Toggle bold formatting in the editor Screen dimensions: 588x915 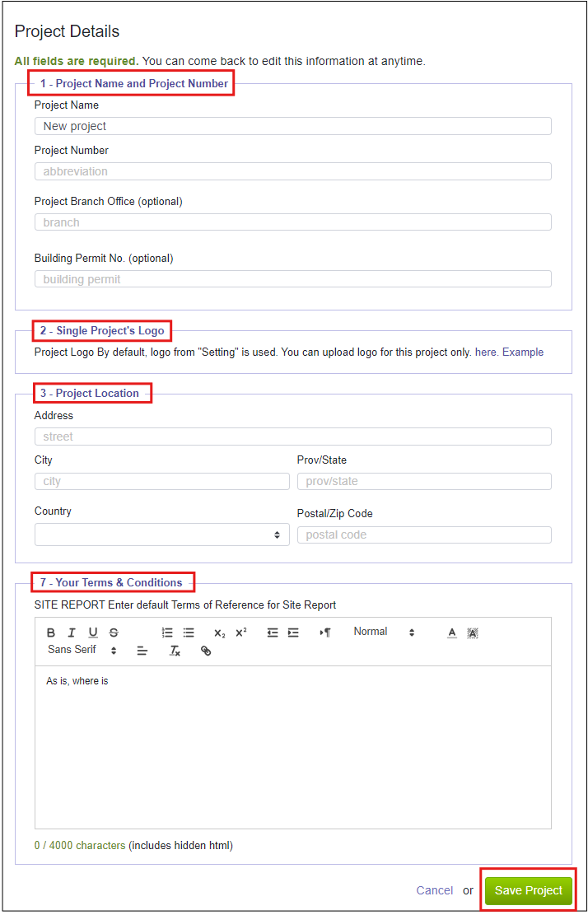(51, 633)
